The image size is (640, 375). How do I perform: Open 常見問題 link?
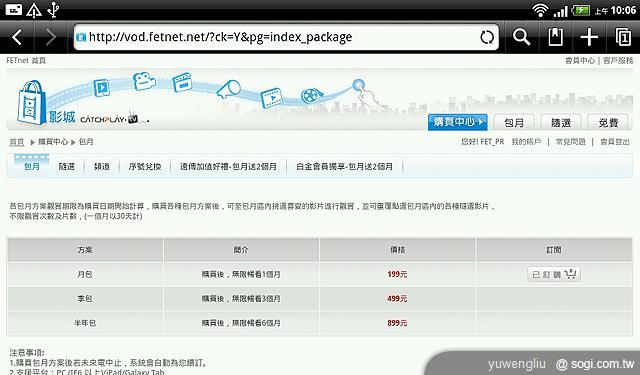click(x=571, y=142)
